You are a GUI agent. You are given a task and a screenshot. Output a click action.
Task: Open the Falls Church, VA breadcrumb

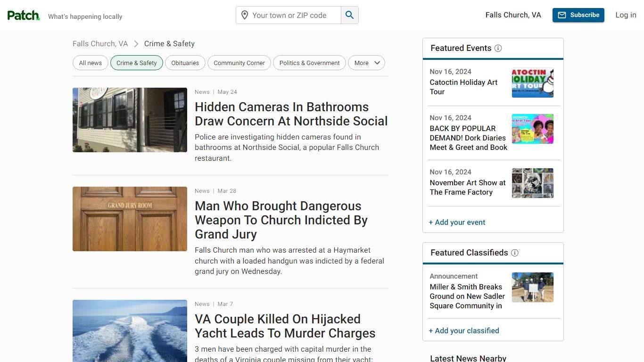(x=100, y=43)
